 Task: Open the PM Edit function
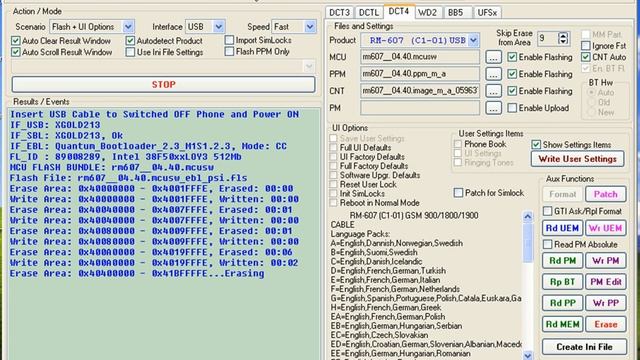pos(606,282)
